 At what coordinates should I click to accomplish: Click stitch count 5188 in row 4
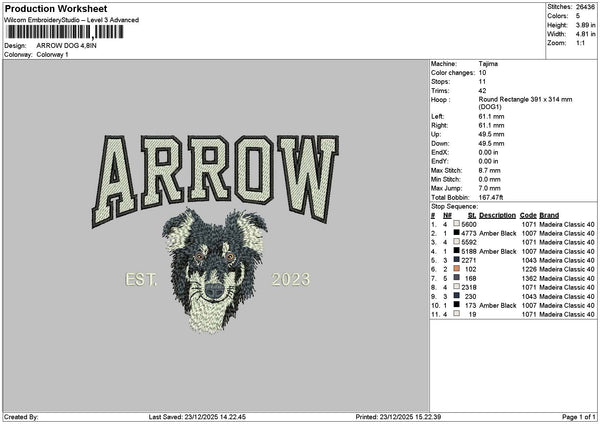point(469,251)
